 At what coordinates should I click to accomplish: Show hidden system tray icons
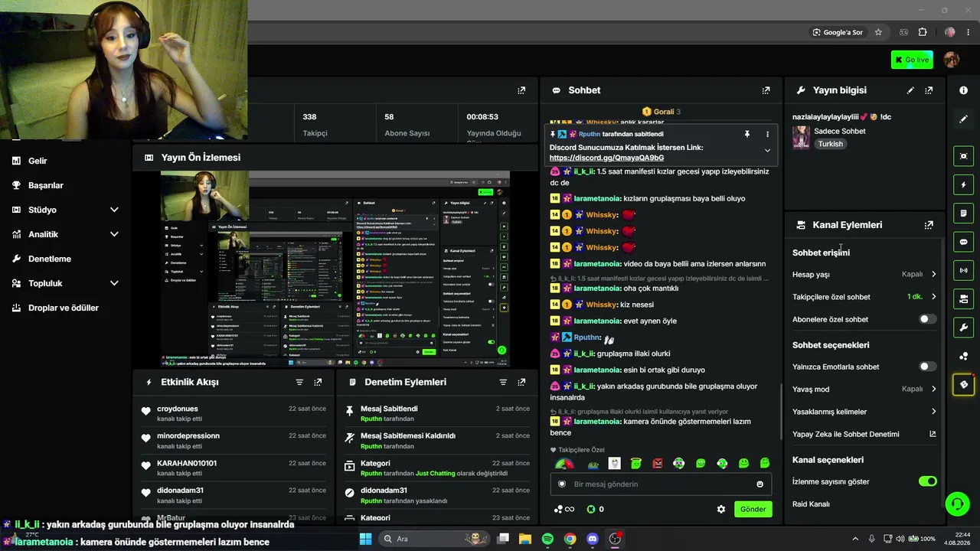click(x=855, y=539)
